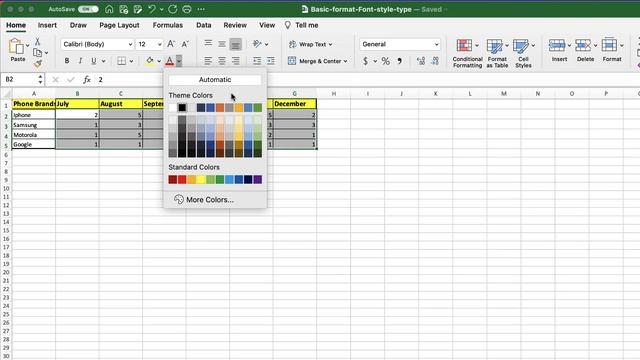Decrease indent
The height and width of the screenshot is (360, 640).
click(x=257, y=61)
